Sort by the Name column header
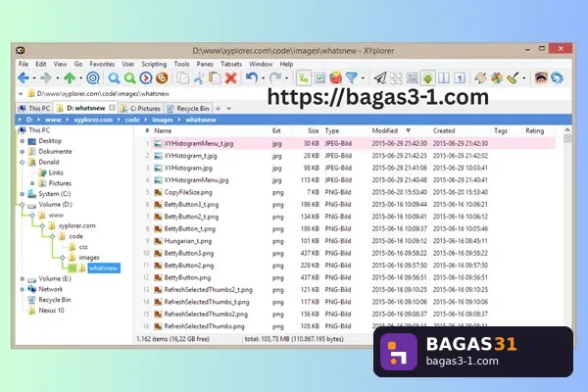The height and width of the screenshot is (392, 588). [210, 130]
